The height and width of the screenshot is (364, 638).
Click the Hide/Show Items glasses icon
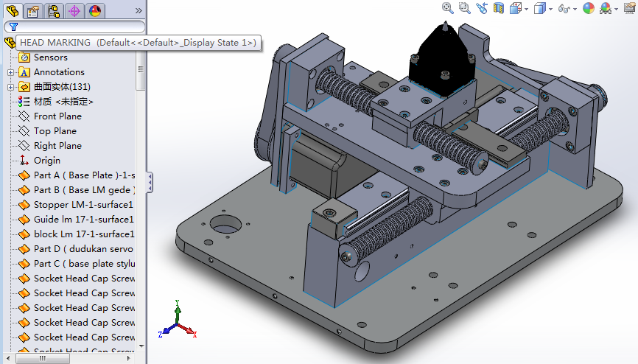click(564, 8)
